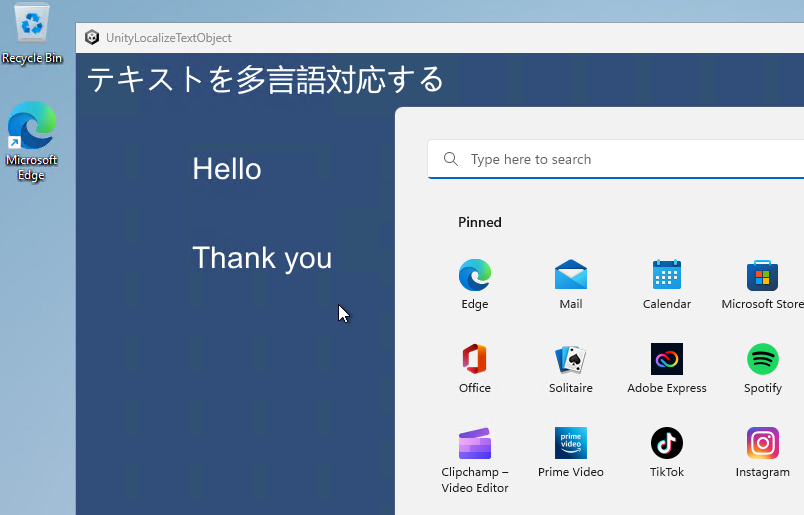
Task: Select Microsoft Edge desktop shortcut
Action: pyautogui.click(x=32, y=141)
